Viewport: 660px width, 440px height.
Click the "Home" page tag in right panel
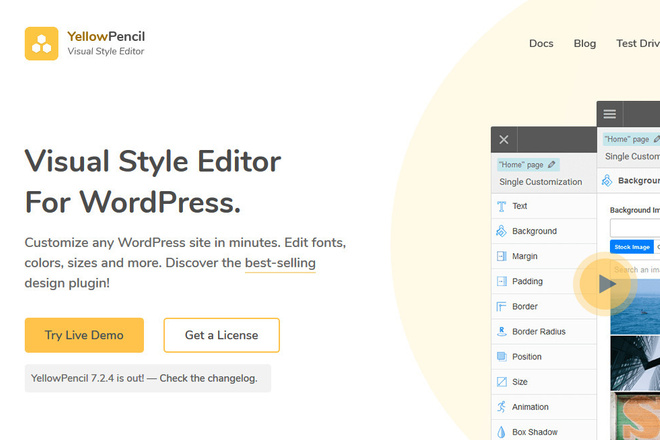point(631,139)
